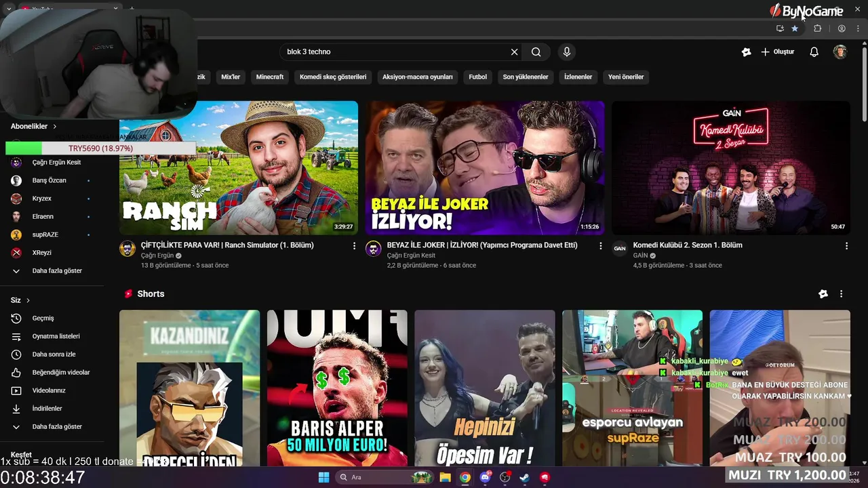Open the Windows Start button
The height and width of the screenshot is (488, 868).
pyautogui.click(x=323, y=477)
